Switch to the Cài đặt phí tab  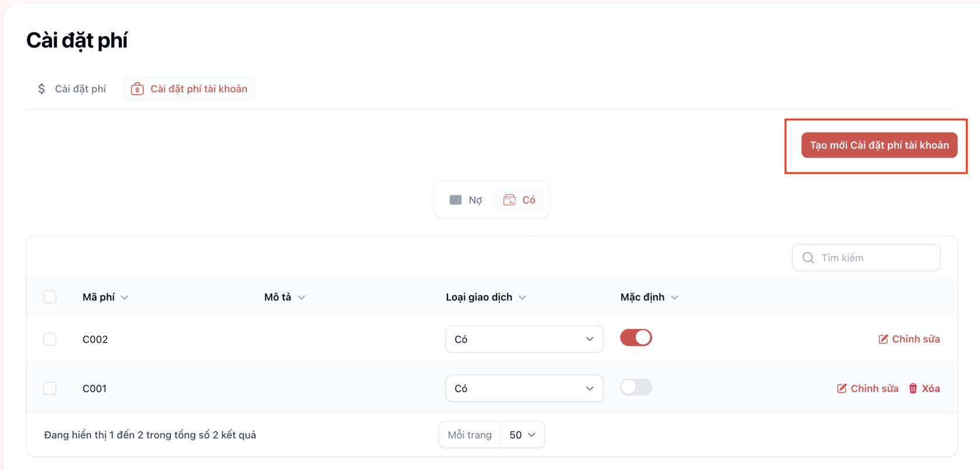point(72,89)
